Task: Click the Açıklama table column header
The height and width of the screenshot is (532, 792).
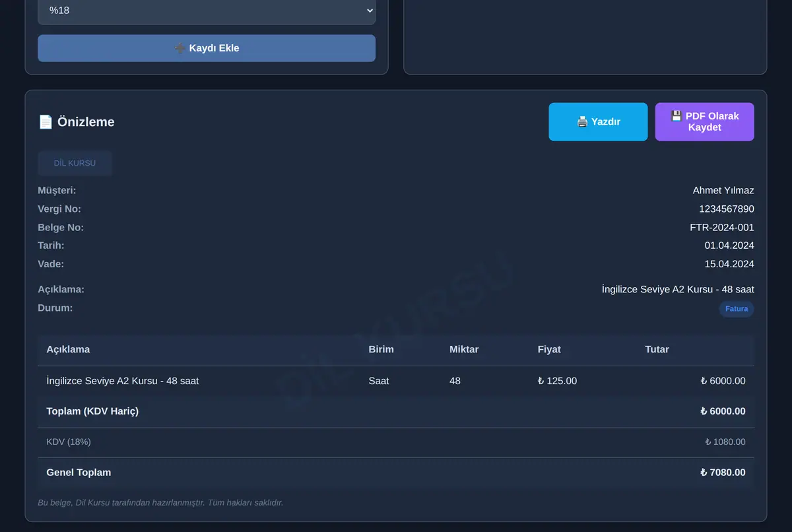Action: 68,349
